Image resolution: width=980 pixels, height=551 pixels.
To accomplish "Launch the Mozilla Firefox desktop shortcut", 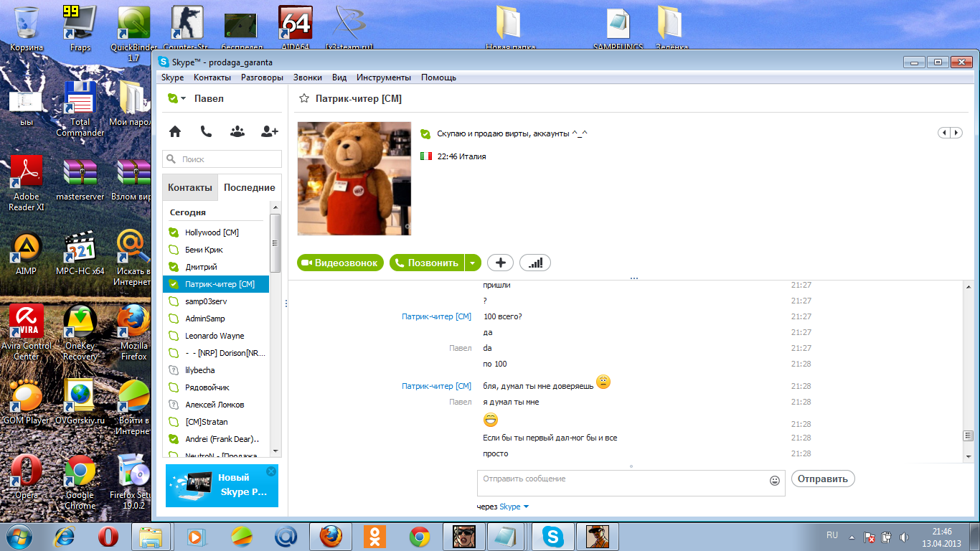I will pos(134,331).
